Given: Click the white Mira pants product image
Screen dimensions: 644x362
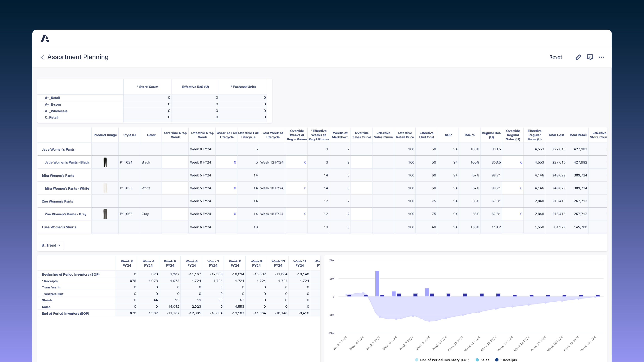Looking at the screenshot, I should [x=105, y=188].
